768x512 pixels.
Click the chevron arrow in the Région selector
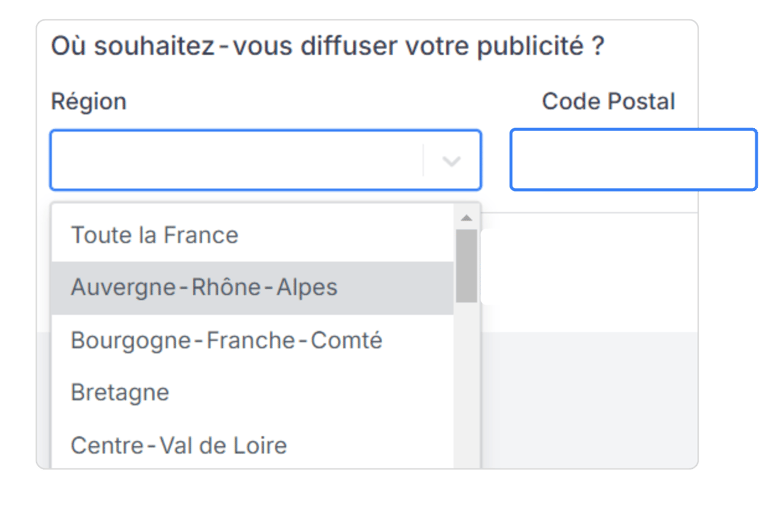451,160
